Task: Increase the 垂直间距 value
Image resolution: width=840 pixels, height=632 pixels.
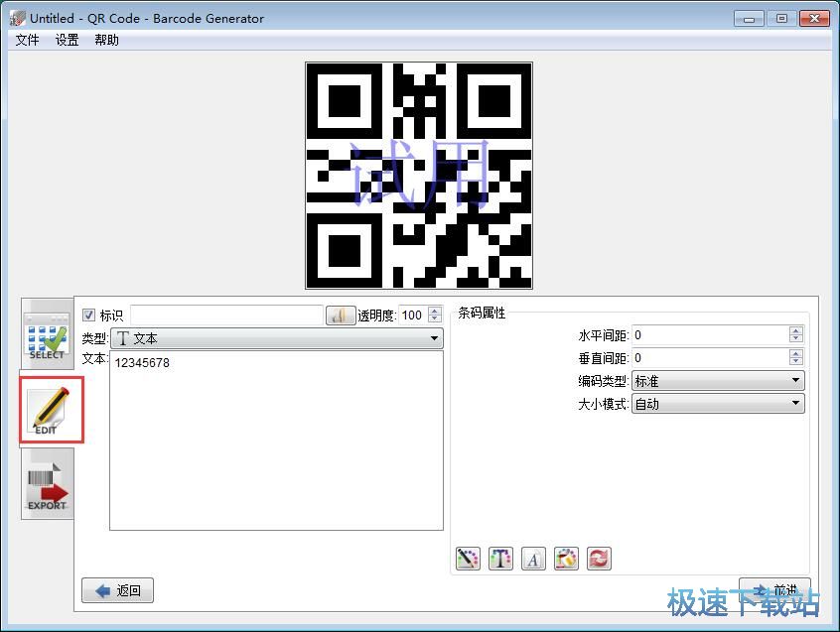Action: coord(796,353)
